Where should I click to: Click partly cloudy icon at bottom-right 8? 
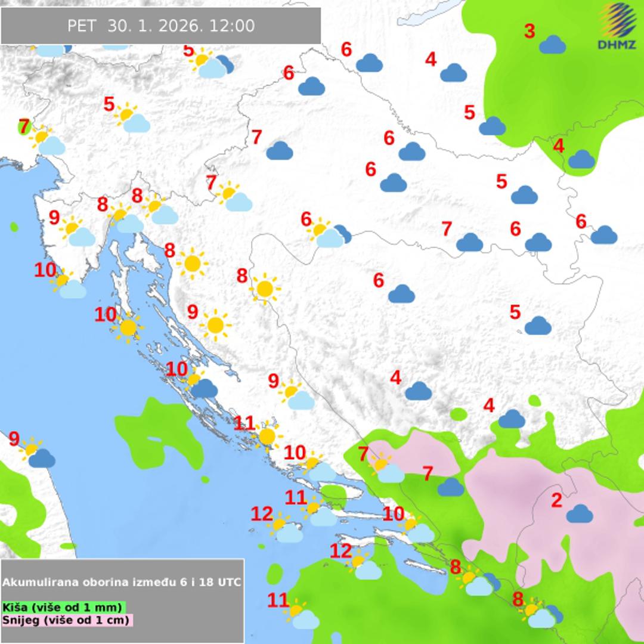pyautogui.click(x=540, y=614)
